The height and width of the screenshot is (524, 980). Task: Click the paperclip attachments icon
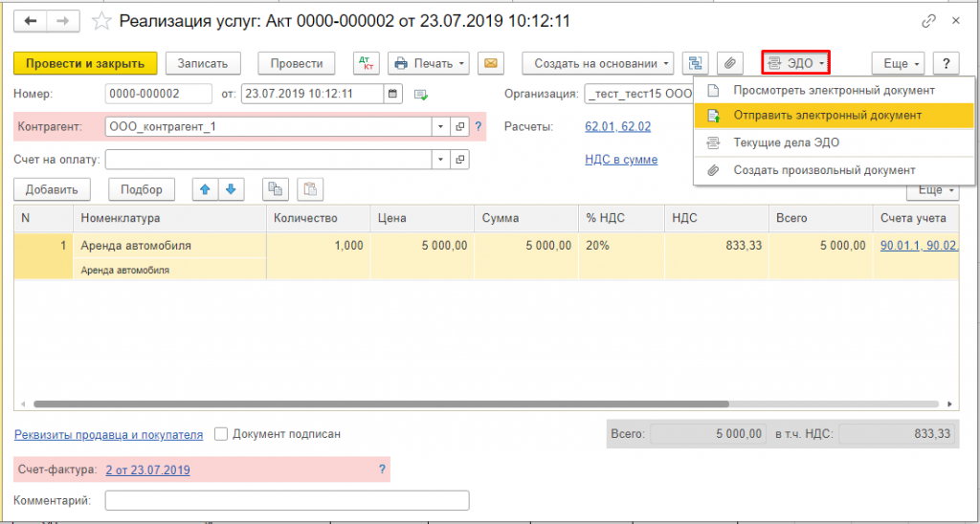tap(729, 63)
